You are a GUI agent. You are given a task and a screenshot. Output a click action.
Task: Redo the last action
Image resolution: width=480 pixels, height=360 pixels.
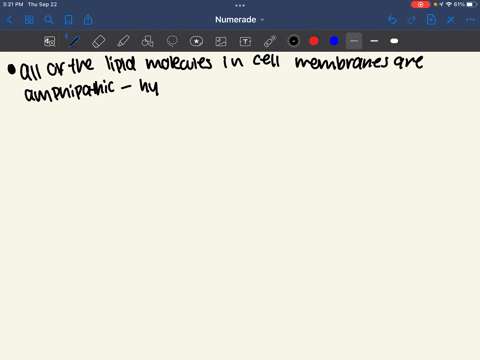point(412,20)
